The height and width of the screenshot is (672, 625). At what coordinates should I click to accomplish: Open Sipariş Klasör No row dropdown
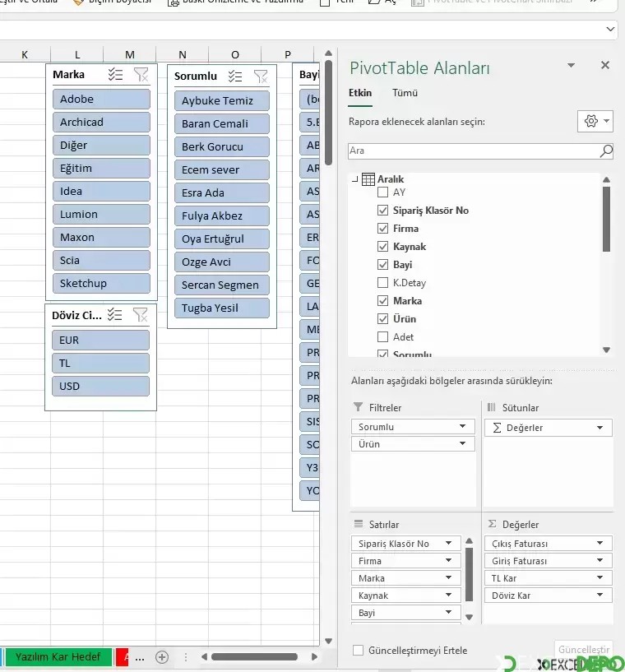pos(448,543)
